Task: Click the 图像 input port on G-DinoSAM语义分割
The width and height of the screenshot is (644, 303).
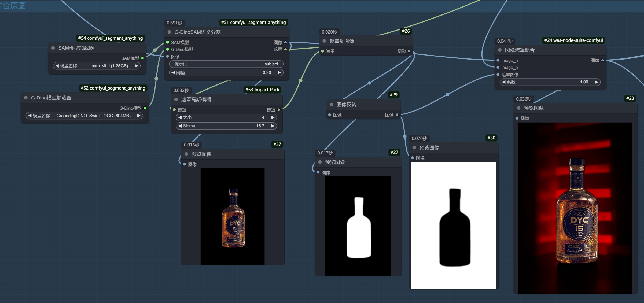Action: [x=168, y=57]
